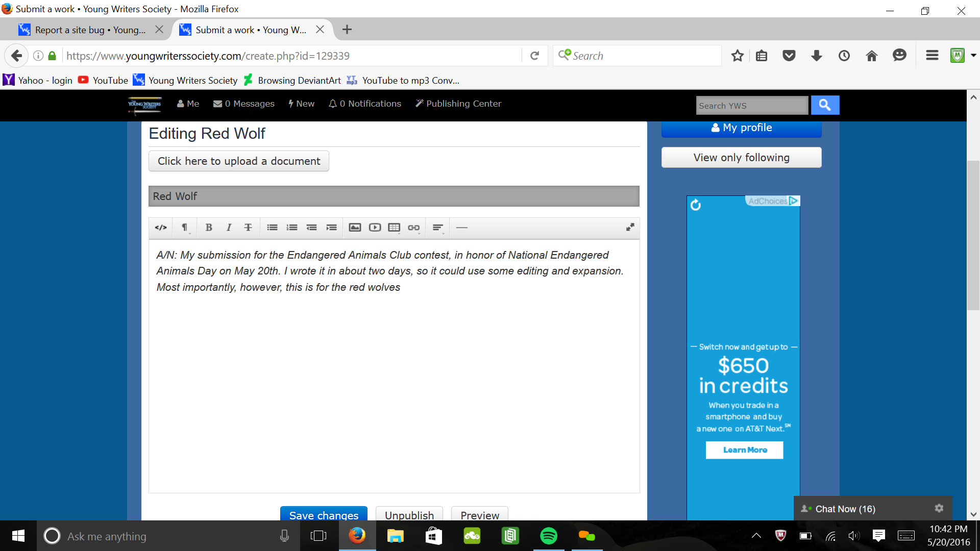Screen dimensions: 980x551
Task: Click the AdChoices icon
Action: 794,201
